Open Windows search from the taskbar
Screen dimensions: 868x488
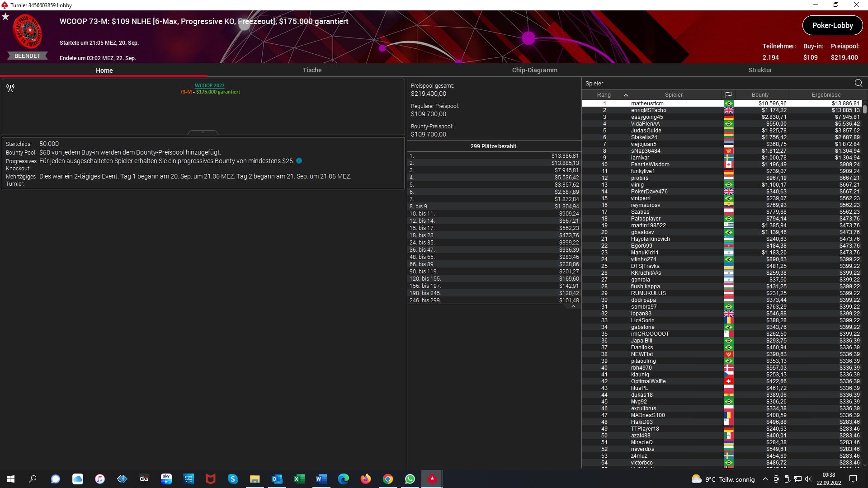click(33, 479)
